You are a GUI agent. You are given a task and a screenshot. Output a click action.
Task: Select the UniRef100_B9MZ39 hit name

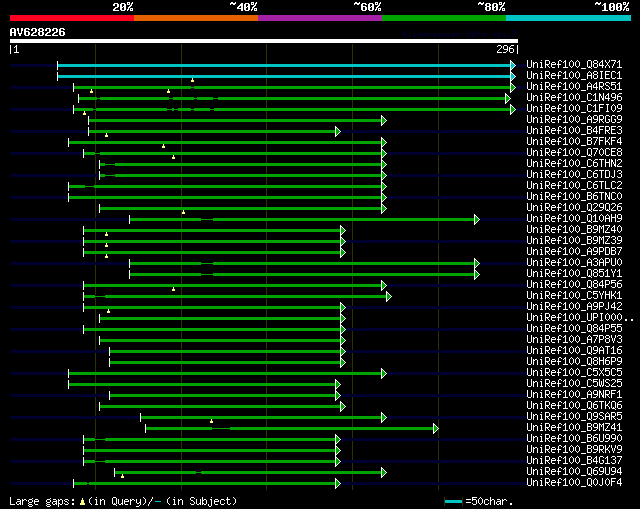[x=574, y=241]
